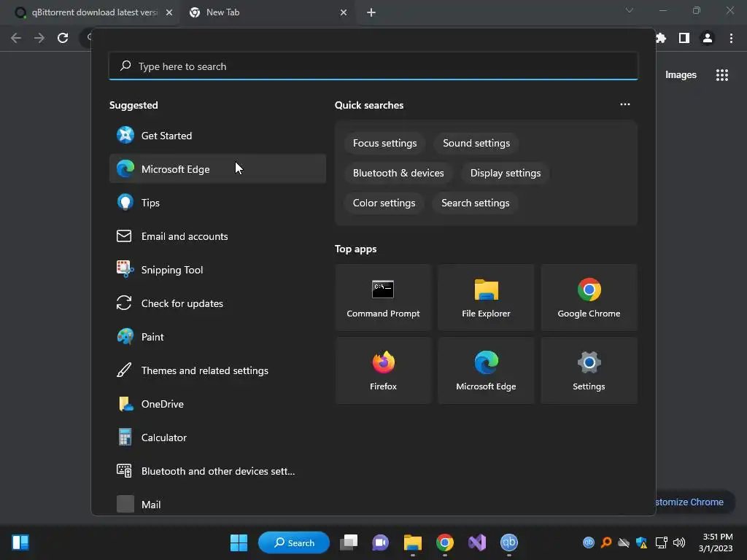This screenshot has width=747, height=560.
Task: Open Mail from the suggested list
Action: pyautogui.click(x=217, y=505)
